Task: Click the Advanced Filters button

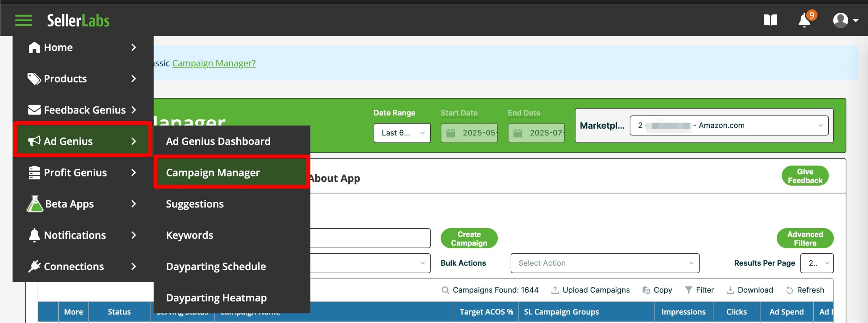Action: pyautogui.click(x=805, y=238)
